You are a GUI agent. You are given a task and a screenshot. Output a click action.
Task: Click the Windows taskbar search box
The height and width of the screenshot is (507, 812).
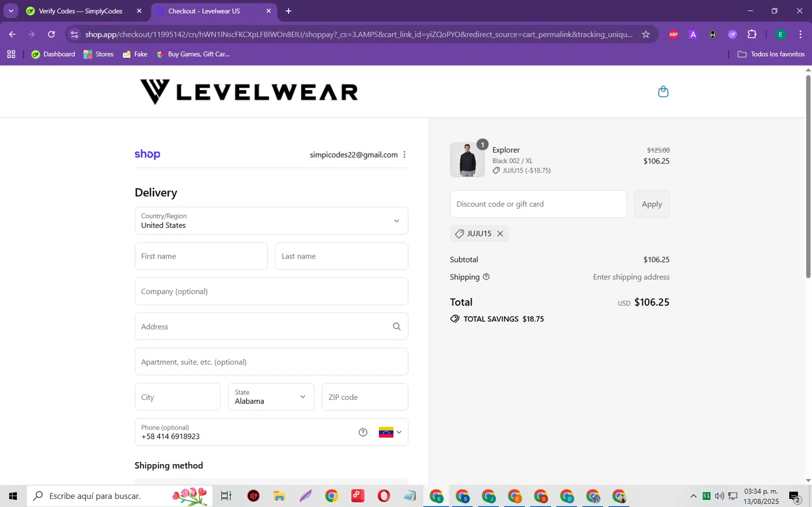click(x=120, y=496)
